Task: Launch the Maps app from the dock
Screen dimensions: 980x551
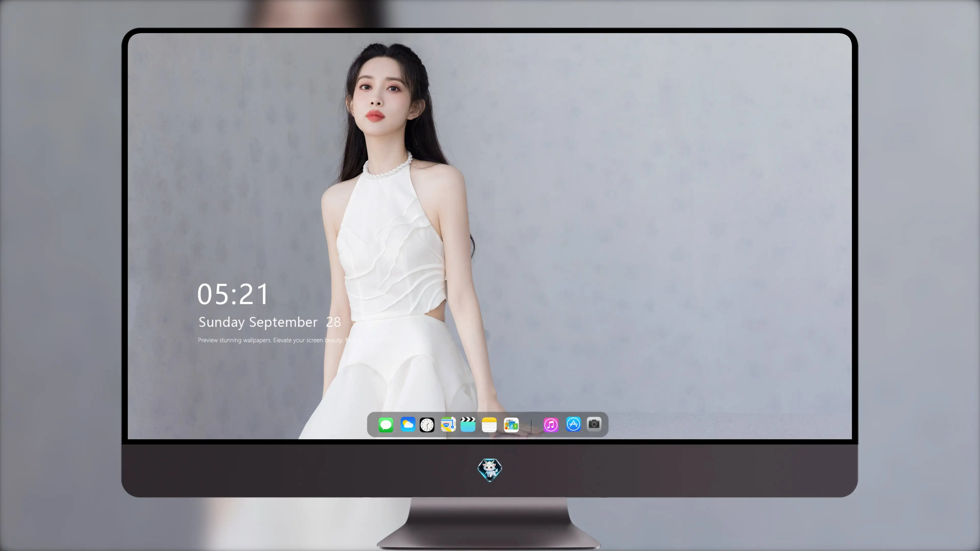Action: click(x=448, y=424)
